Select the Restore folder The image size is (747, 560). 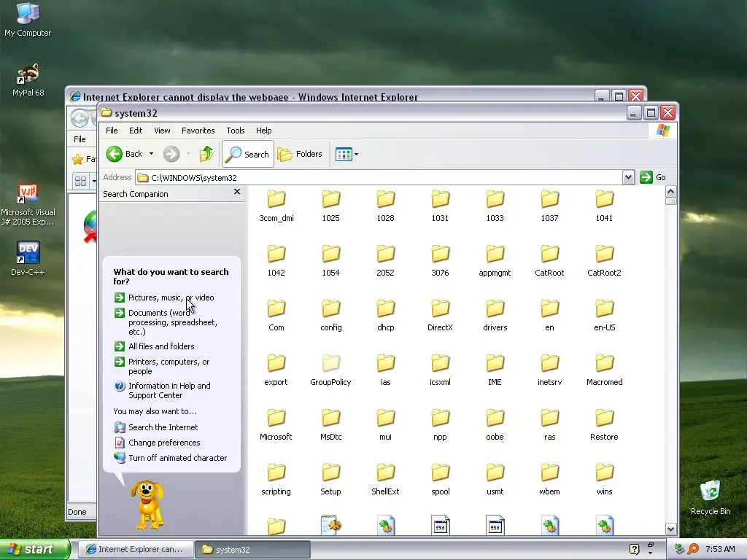[604, 426]
